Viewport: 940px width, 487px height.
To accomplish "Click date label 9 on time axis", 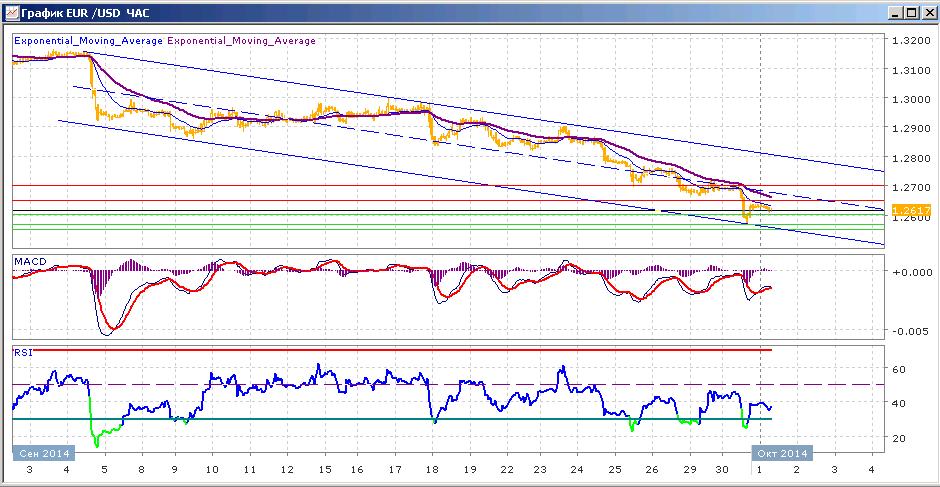I will point(174,470).
